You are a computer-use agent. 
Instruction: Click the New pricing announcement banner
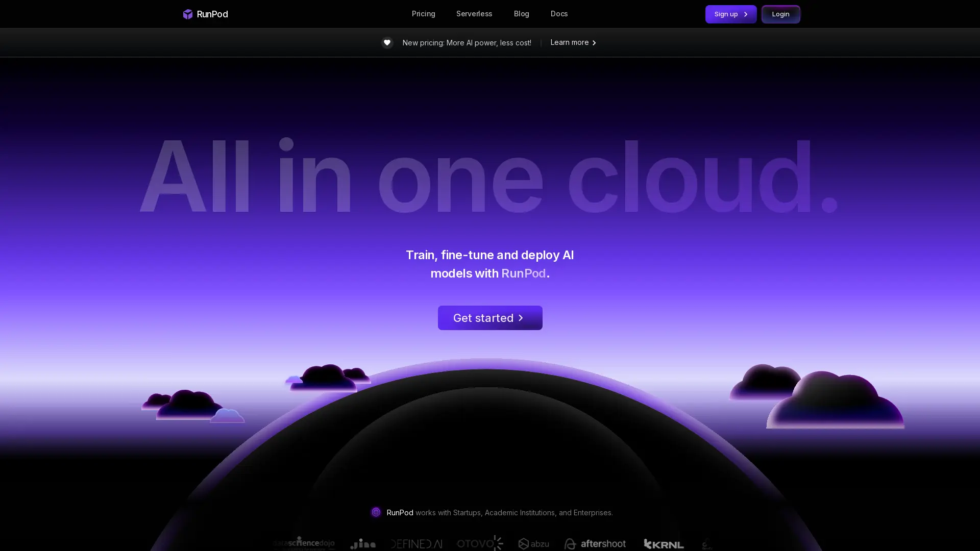click(467, 43)
